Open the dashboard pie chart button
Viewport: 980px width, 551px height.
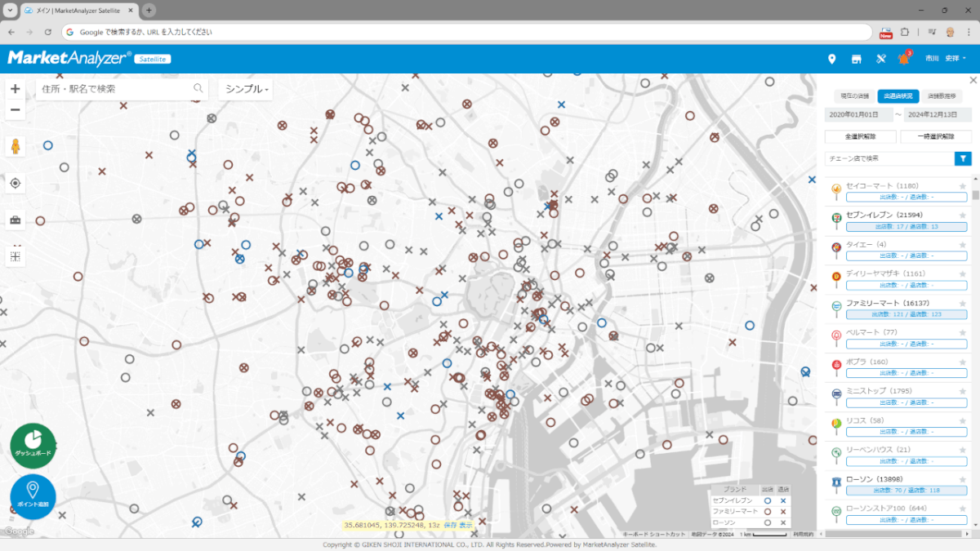(33, 447)
